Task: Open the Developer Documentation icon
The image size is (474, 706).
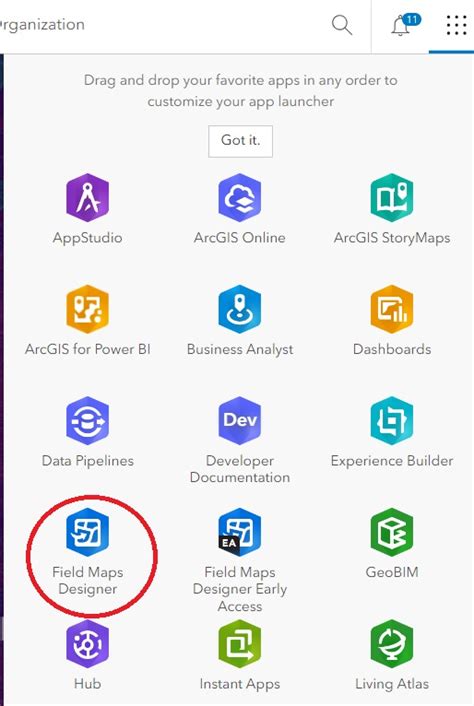Action: [x=239, y=421]
